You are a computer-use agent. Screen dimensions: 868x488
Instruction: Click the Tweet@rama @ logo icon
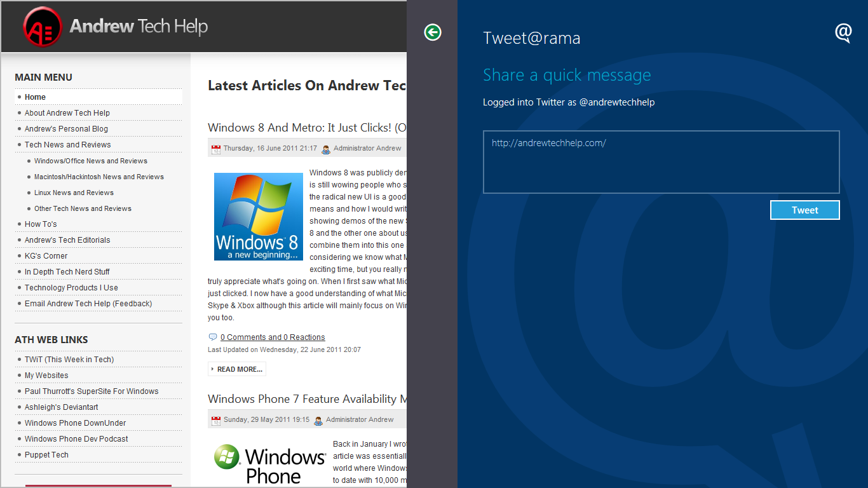pyautogui.click(x=843, y=32)
